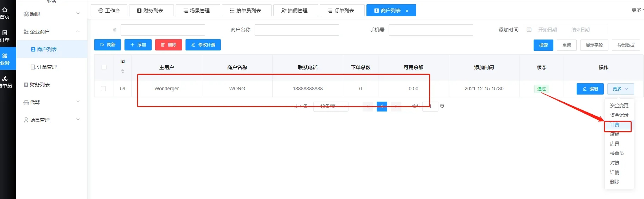Select the courier cyclist icon in the sidebar
Image resolution: width=644 pixels, height=199 pixels.
click(x=5, y=78)
